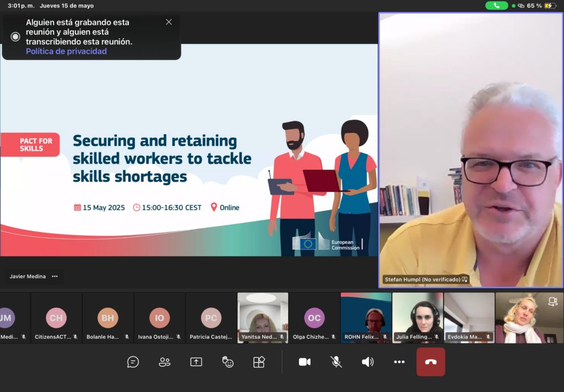Open the raise hand and reactions icon

[x=227, y=362]
